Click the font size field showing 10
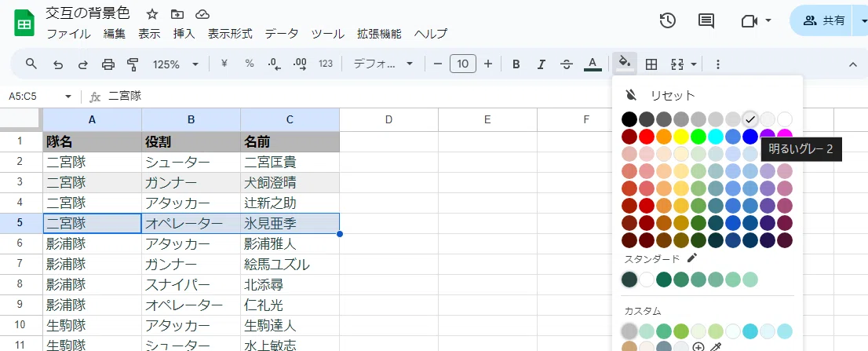Image resolution: width=868 pixels, height=351 pixels. tap(463, 64)
